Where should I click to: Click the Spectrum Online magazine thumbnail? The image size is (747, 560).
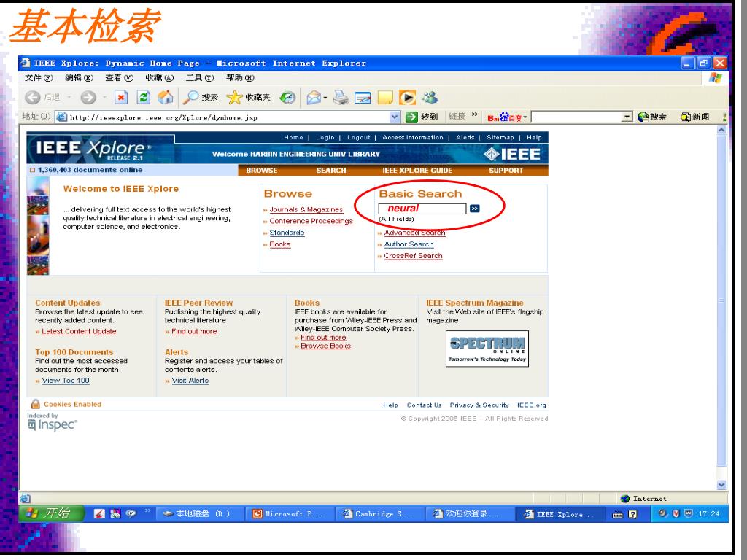[x=487, y=349]
